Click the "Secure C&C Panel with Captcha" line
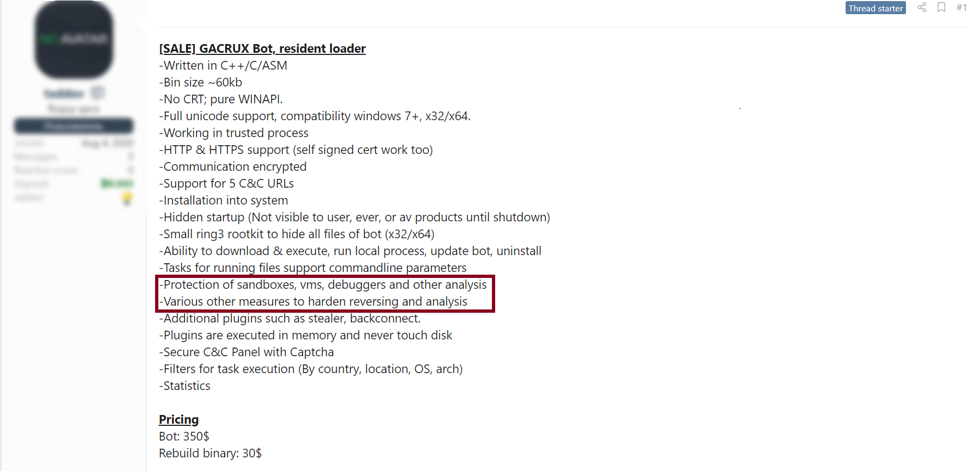Viewport: 980px width, 471px height. point(246,352)
